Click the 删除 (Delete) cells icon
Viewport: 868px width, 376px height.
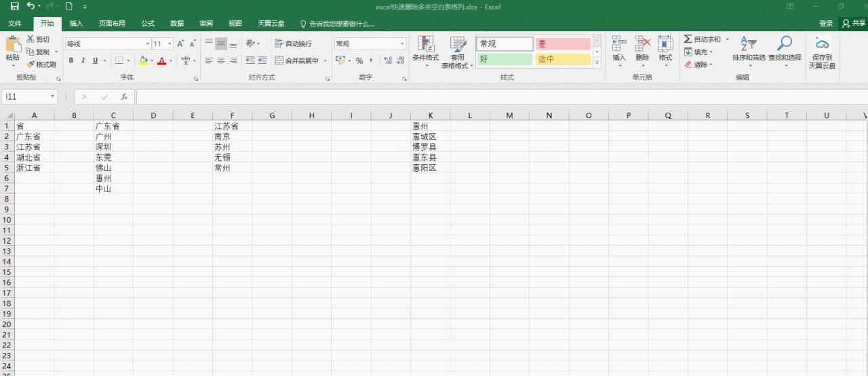(642, 43)
